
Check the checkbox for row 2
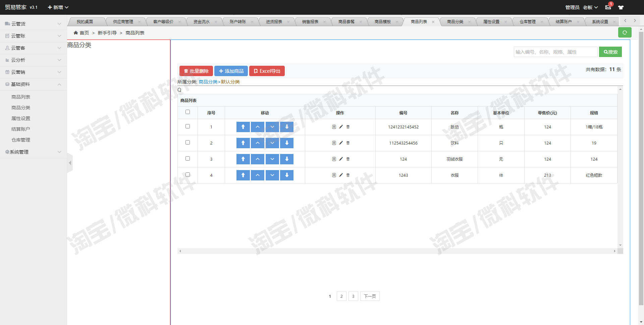pyautogui.click(x=187, y=143)
